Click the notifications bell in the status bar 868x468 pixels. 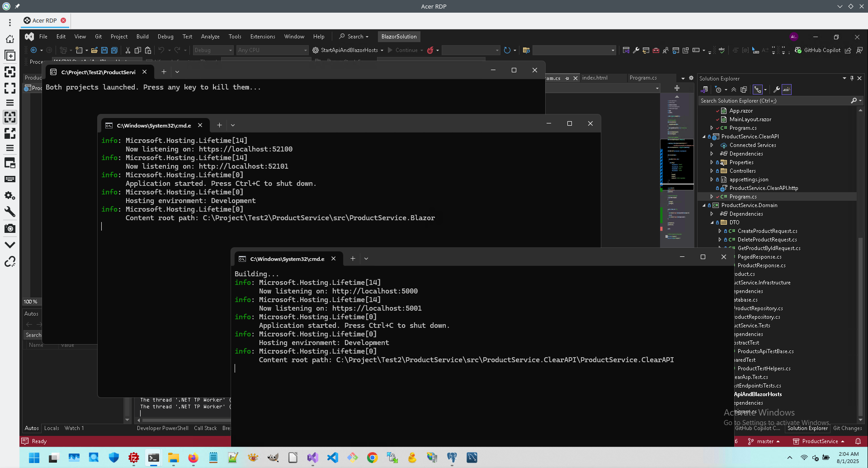858,441
